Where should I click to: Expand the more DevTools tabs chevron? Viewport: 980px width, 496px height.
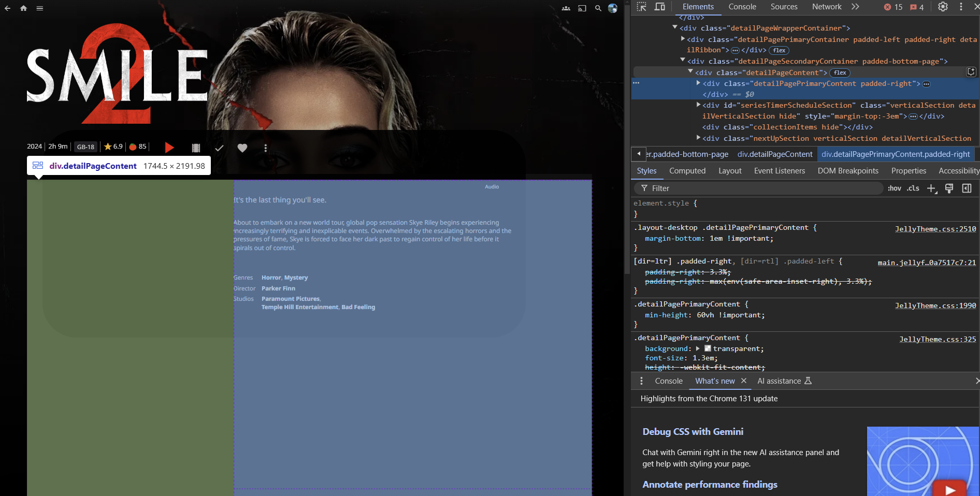(855, 7)
